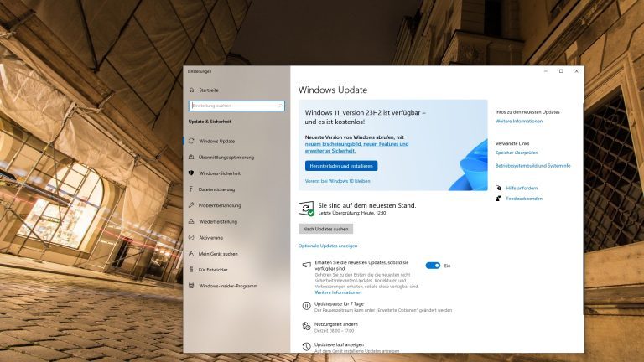The height and width of the screenshot is (362, 644).
Task: Click the Dateiensicherung upload icon
Action: (x=191, y=189)
